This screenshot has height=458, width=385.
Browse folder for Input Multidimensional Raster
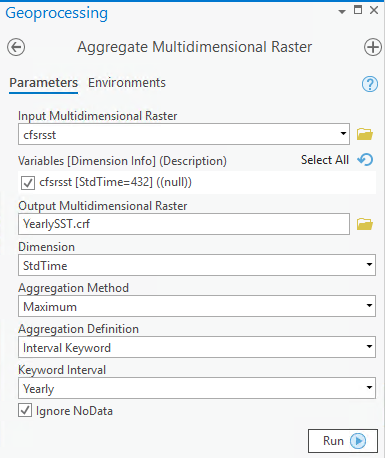[x=365, y=134]
